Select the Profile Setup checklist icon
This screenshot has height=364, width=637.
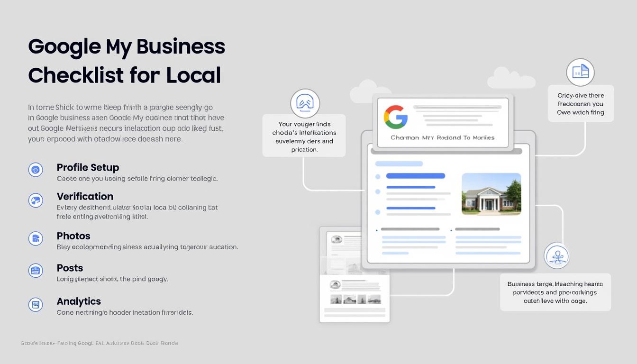[36, 169]
